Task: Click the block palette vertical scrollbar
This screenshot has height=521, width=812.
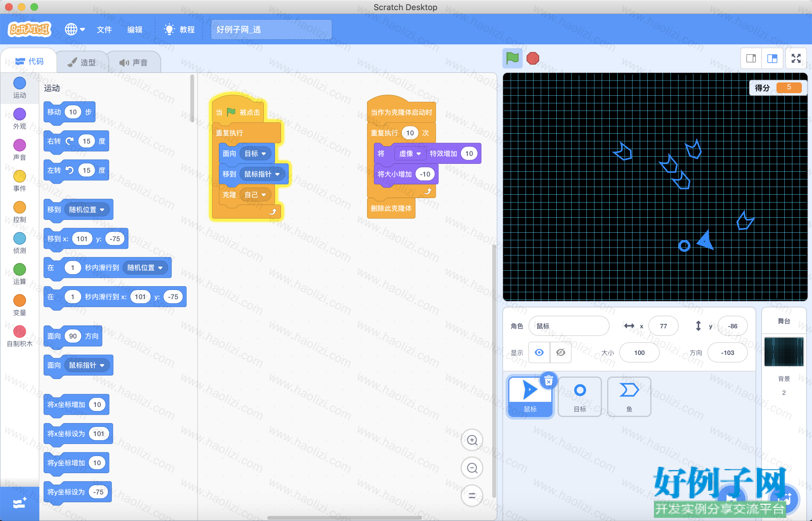Action: (192, 98)
